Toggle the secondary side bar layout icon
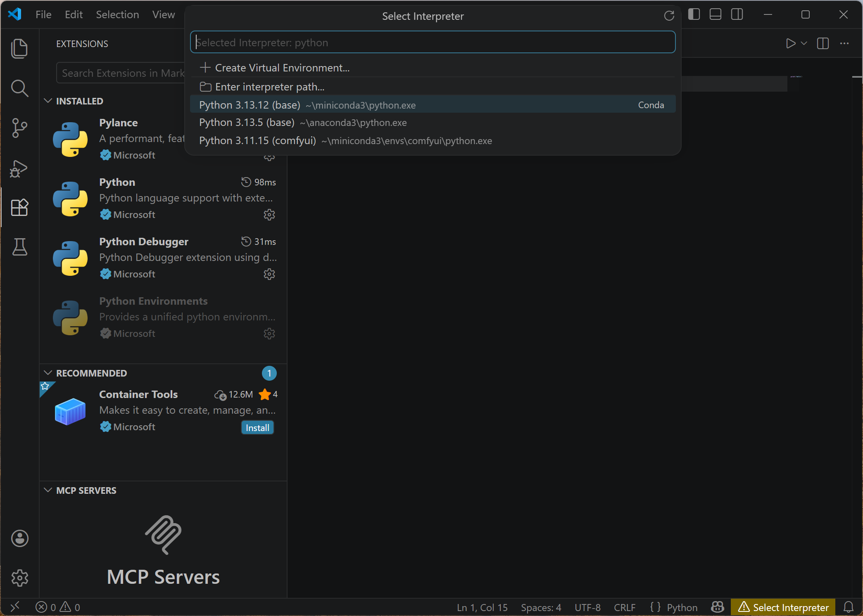 click(737, 14)
